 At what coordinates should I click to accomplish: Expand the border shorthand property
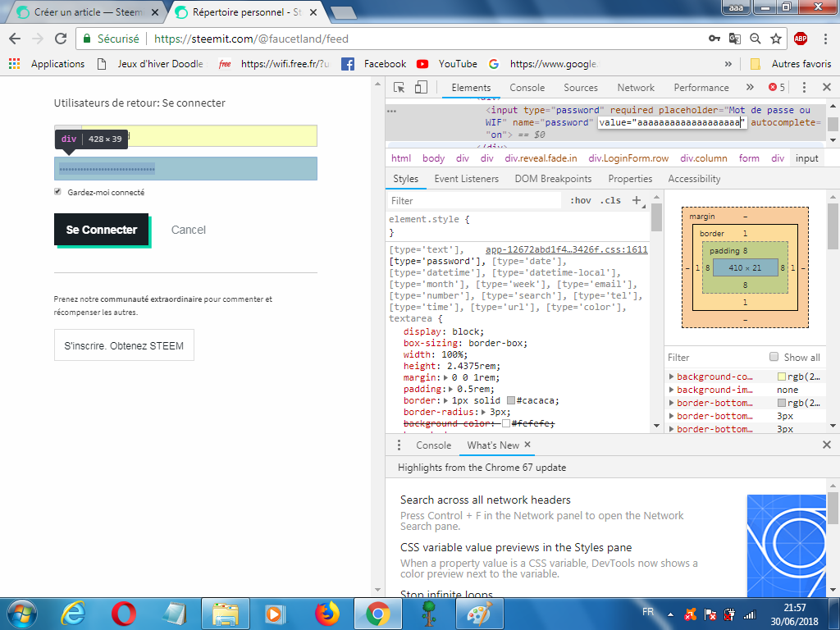446,400
